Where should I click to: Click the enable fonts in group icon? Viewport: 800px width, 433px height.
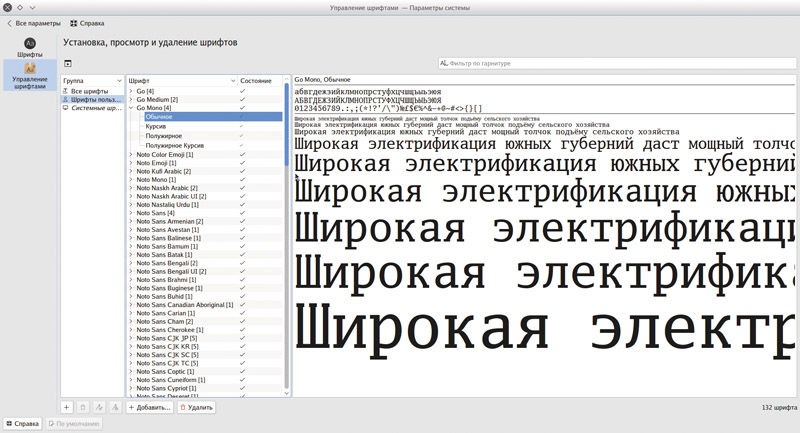[x=99, y=407]
